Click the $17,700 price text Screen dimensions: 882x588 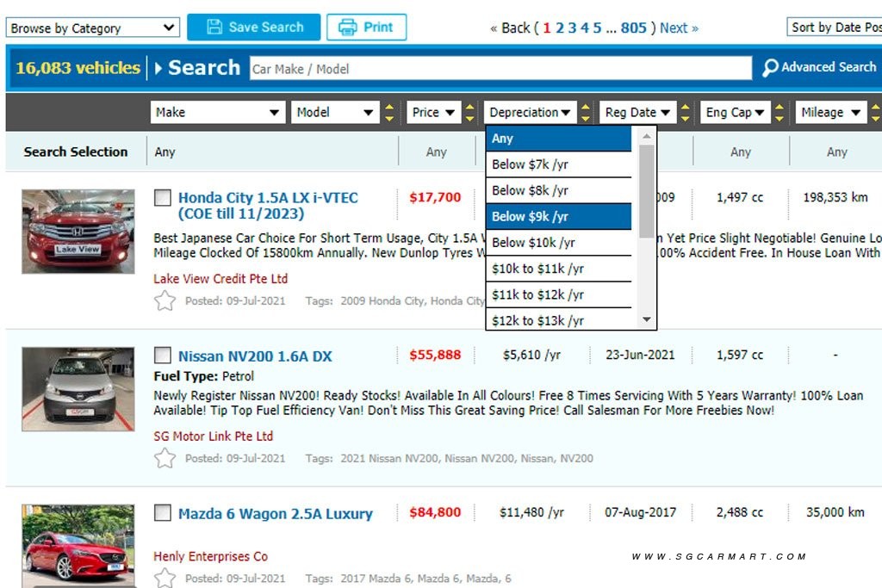pos(435,197)
